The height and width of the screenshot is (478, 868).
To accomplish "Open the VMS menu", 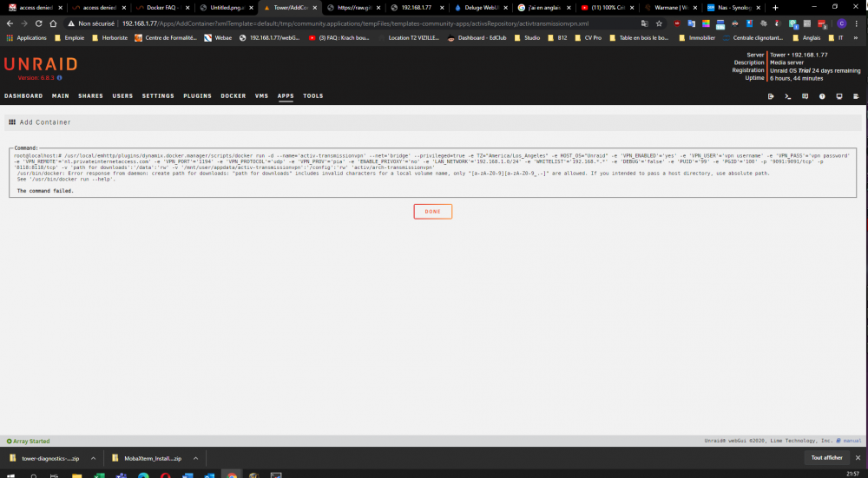I will pos(261,96).
